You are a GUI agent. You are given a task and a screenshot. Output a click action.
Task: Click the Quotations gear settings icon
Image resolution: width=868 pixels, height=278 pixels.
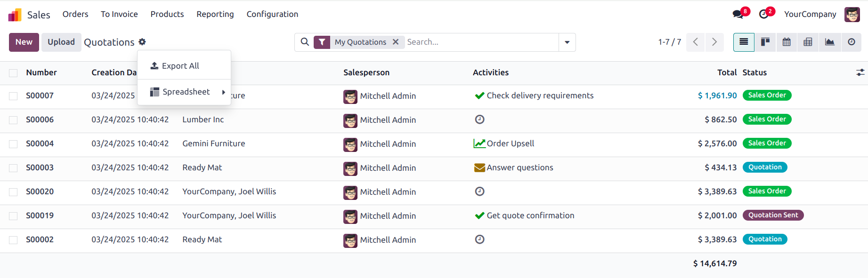click(142, 42)
